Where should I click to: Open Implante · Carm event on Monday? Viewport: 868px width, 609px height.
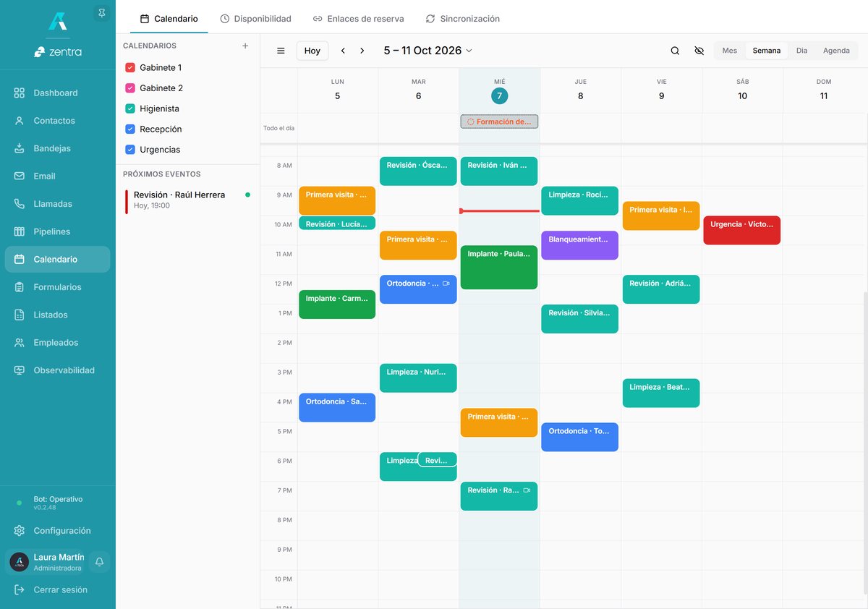point(337,304)
